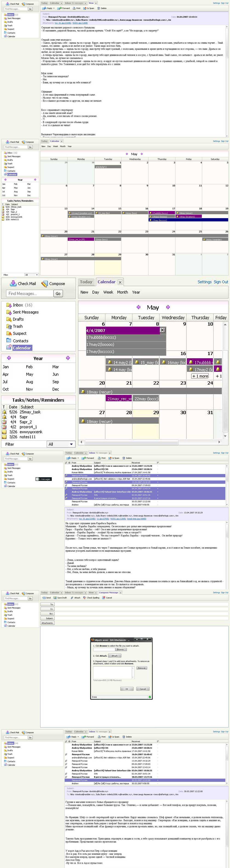Open the Trash folder in the enlarged sidebar
The image size is (230, 868).
pos(14,326)
